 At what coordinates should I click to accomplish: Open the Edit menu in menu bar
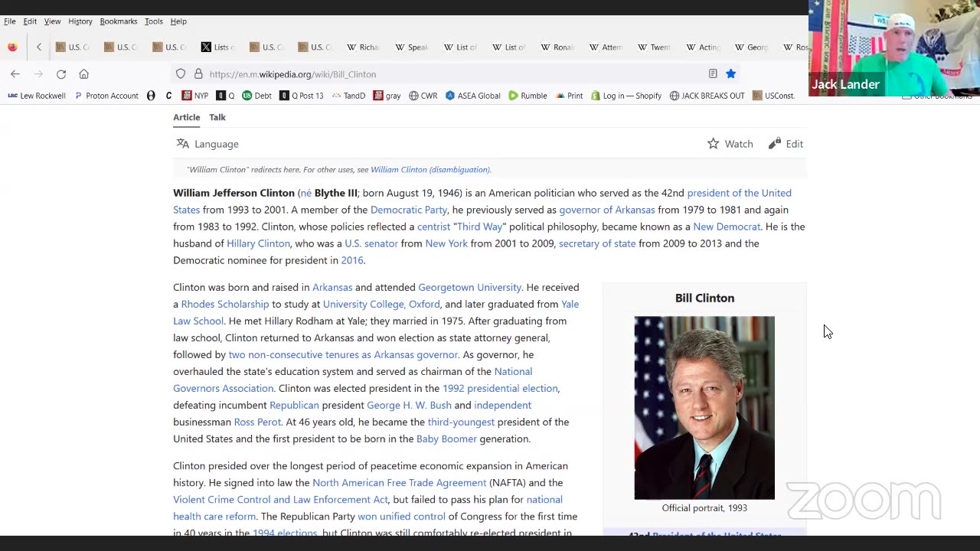[30, 21]
